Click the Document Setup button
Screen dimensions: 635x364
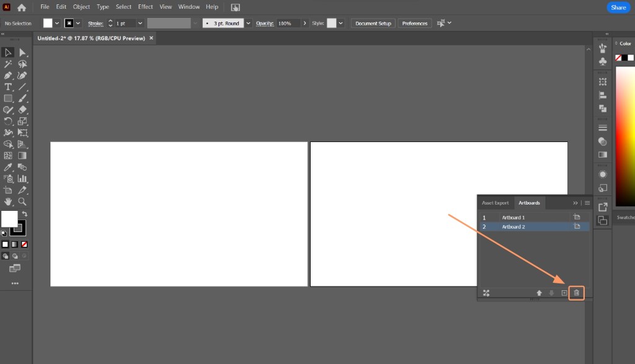click(372, 23)
